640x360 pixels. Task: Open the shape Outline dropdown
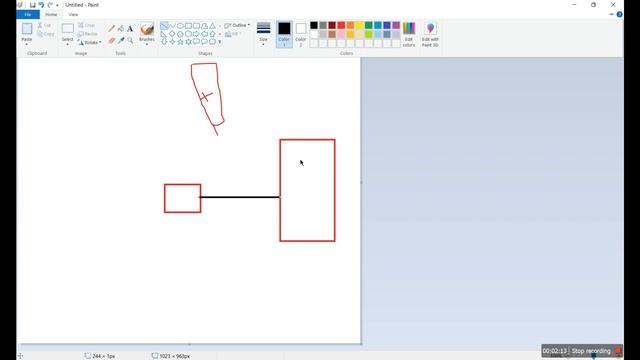pyautogui.click(x=237, y=25)
